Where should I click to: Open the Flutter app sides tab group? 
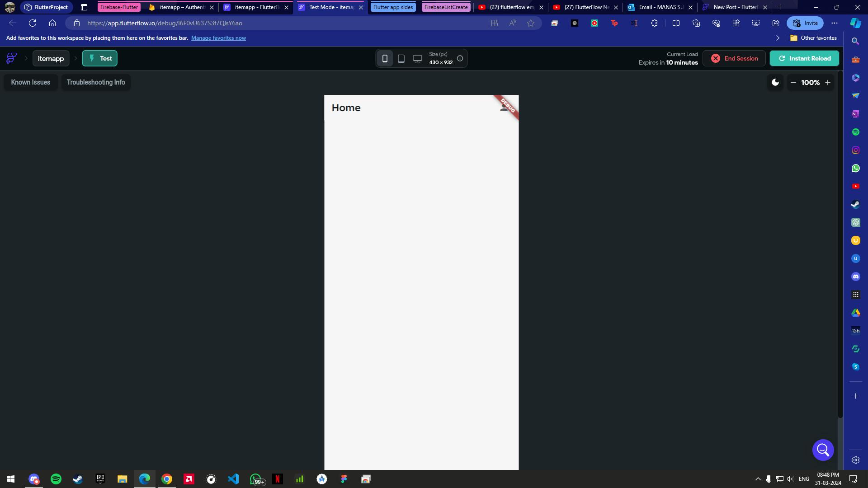pyautogui.click(x=393, y=7)
